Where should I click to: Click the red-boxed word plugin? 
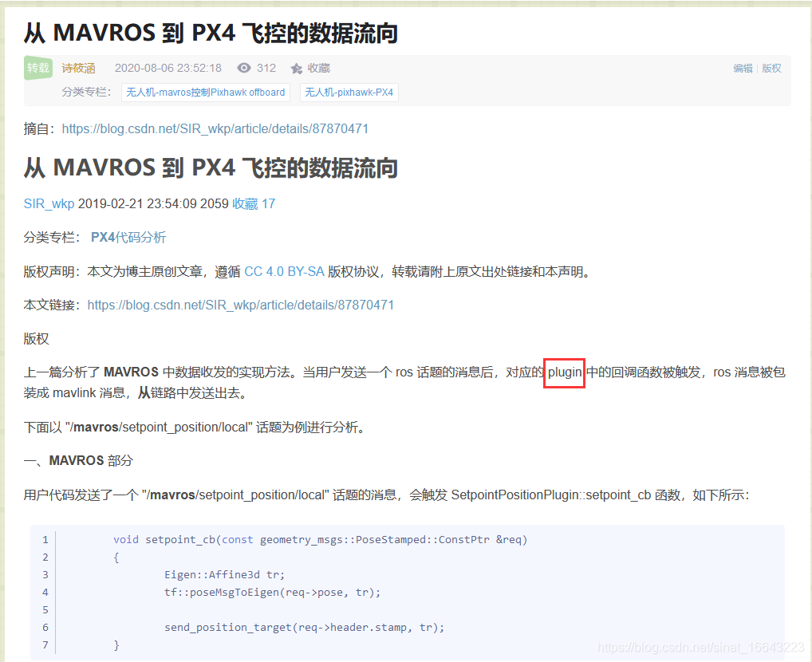564,372
